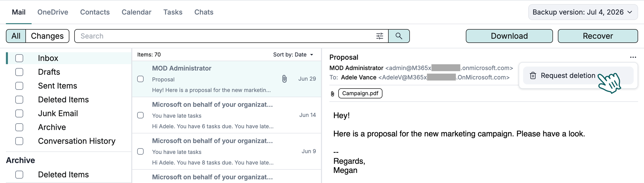Screen dimensions: 644x183
Task: Show Changes filter
Action: click(x=47, y=36)
